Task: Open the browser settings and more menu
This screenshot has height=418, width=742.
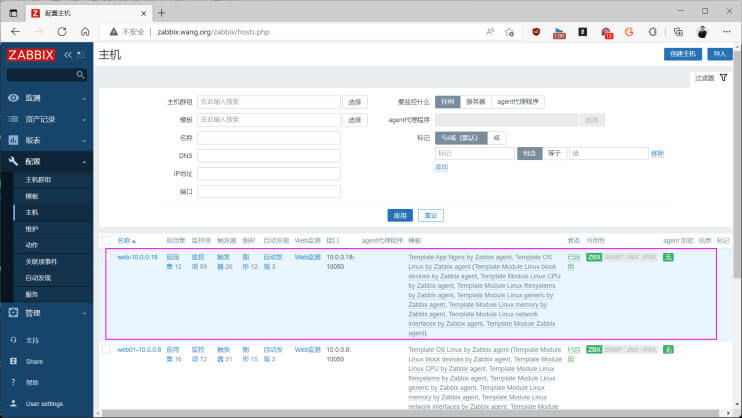Action: [726, 32]
